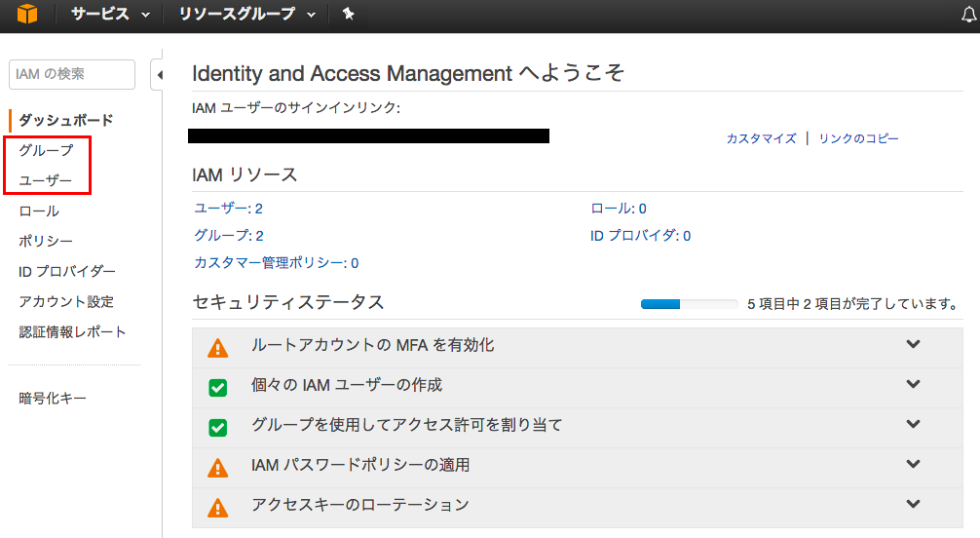The height and width of the screenshot is (538, 980).
Task: Open the pin shortcut icon in top bar
Action: (348, 14)
